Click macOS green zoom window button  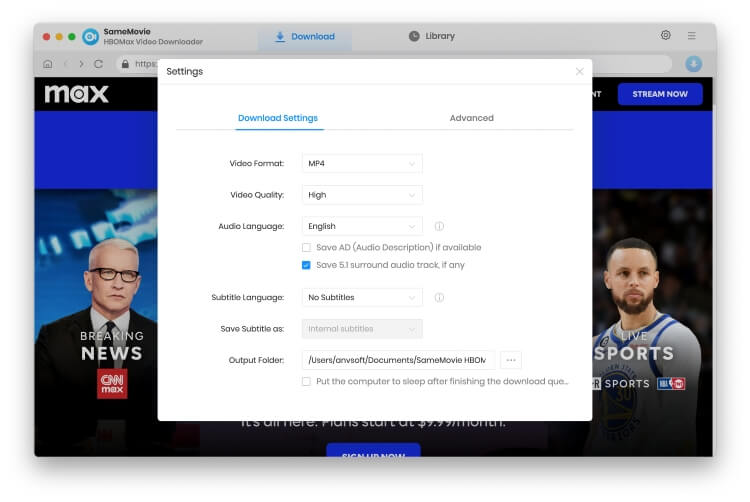pyautogui.click(x=72, y=37)
